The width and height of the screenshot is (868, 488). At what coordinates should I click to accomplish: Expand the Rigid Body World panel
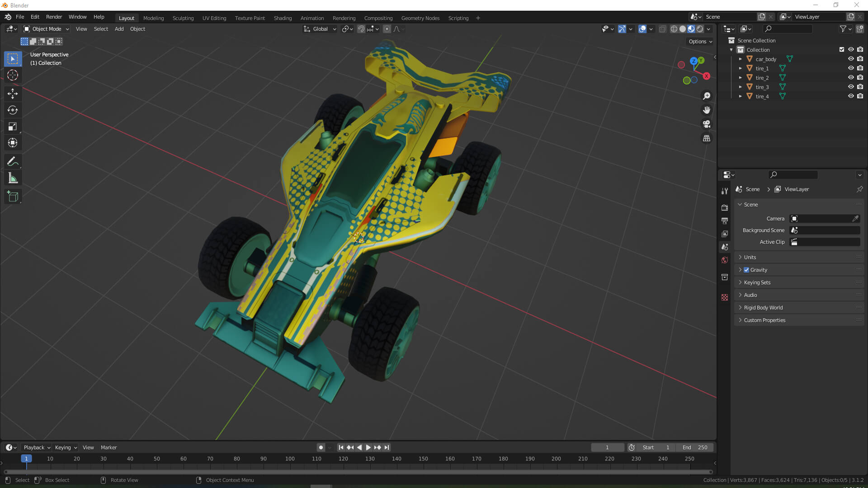coord(799,308)
